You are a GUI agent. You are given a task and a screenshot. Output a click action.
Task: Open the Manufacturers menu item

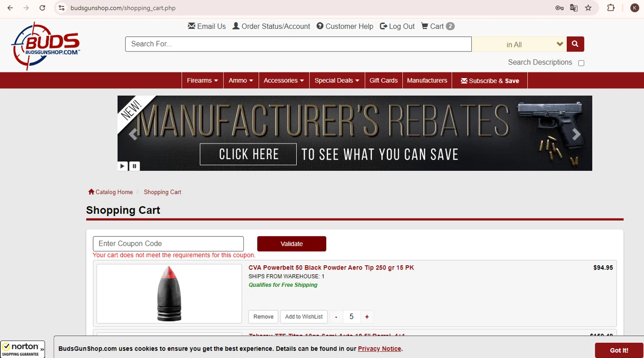click(427, 80)
